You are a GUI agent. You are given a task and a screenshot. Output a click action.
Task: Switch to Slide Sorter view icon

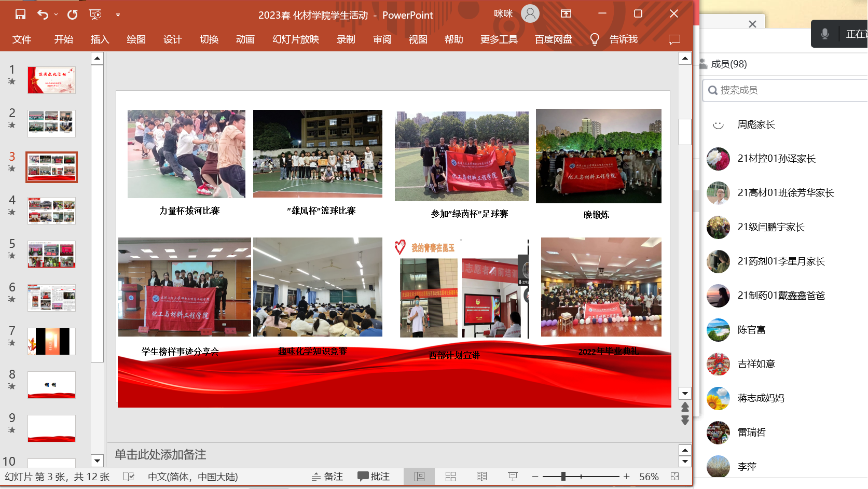click(450, 477)
